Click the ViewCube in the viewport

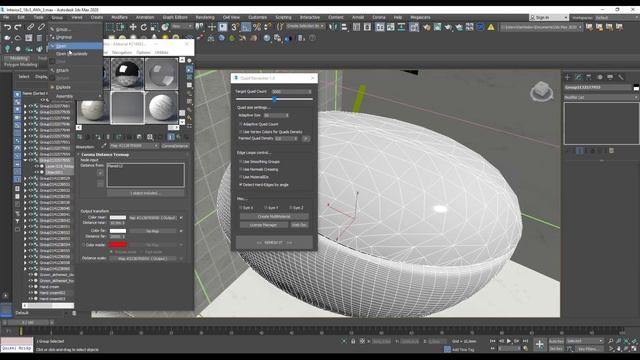pos(541,91)
